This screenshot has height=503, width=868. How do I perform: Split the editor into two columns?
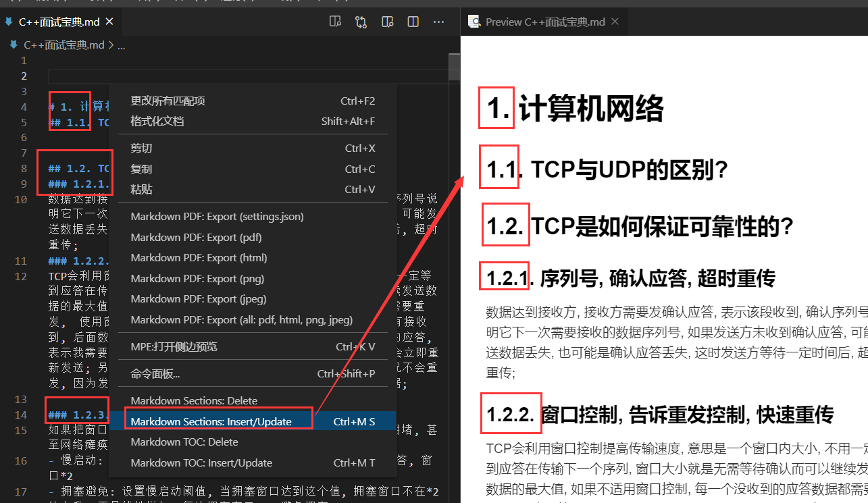tap(413, 21)
